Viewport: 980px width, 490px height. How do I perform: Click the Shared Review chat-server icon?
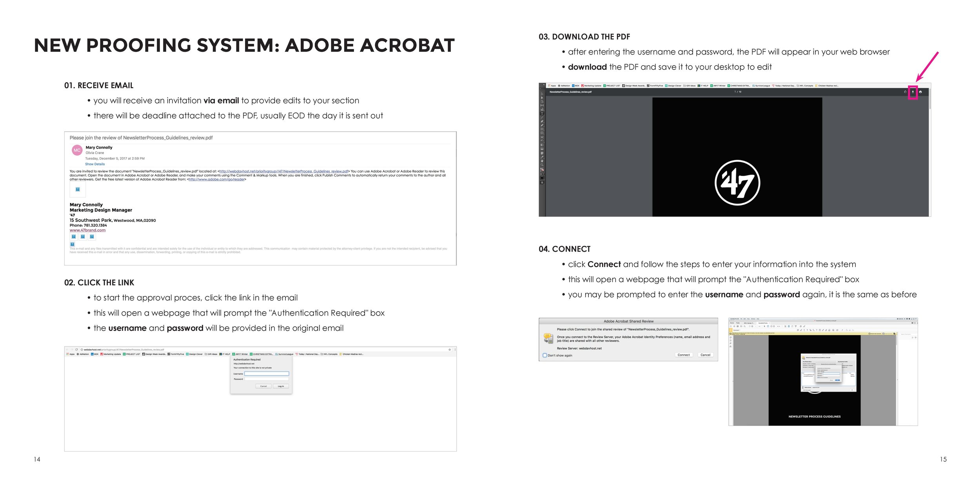548,338
